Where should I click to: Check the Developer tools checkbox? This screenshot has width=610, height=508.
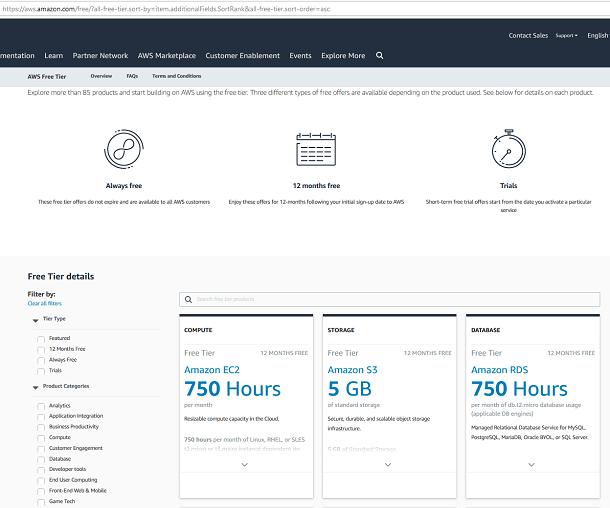coord(41,470)
